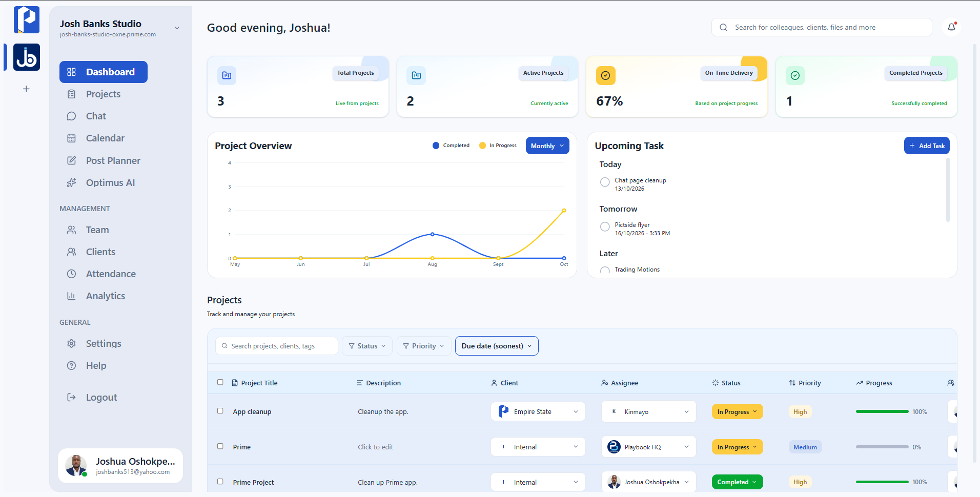Screen dimensions: 980x497
Task: Toggle the Completed legend series
Action: coord(451,146)
